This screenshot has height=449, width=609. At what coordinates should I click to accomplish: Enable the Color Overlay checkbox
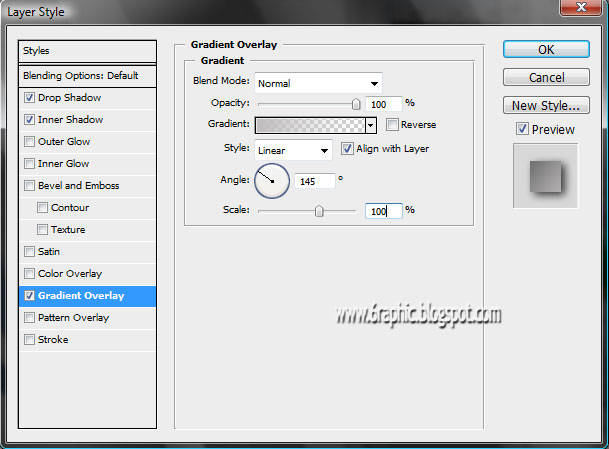tap(30, 273)
